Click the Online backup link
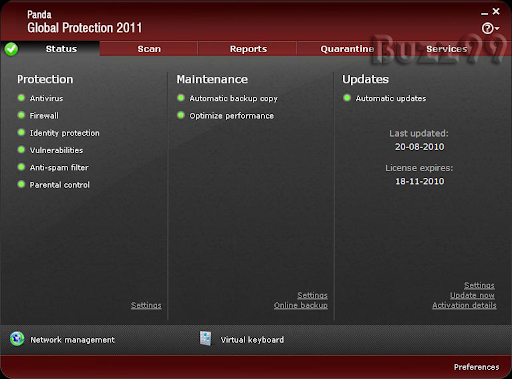 301,305
